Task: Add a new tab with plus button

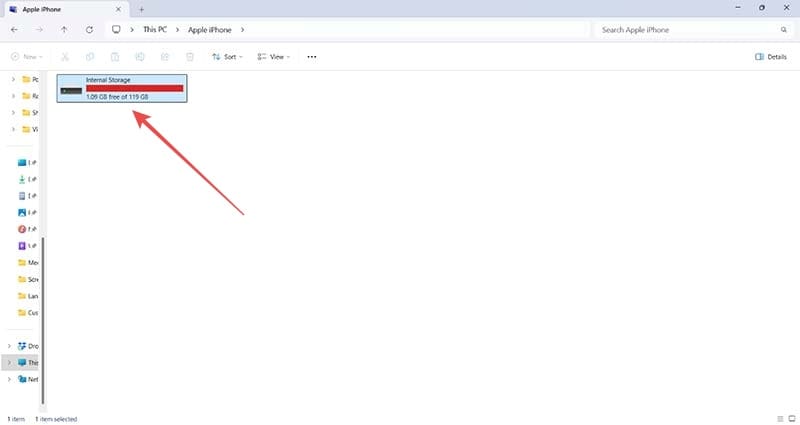Action: pyautogui.click(x=141, y=8)
